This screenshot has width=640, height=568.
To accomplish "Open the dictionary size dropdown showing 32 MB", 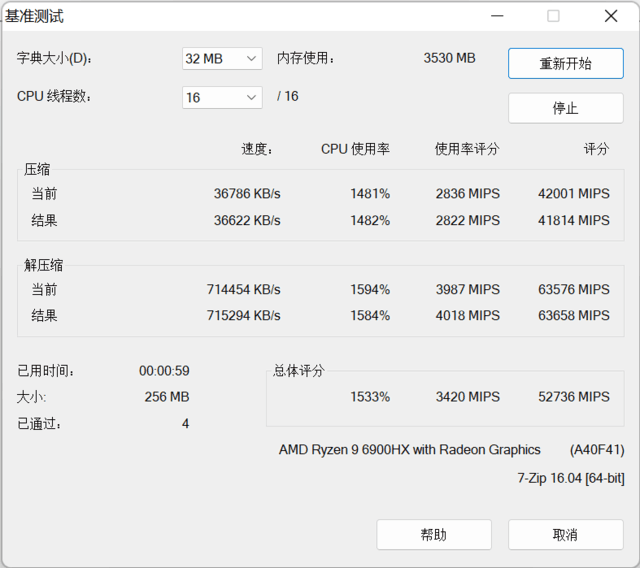I will pos(221,59).
